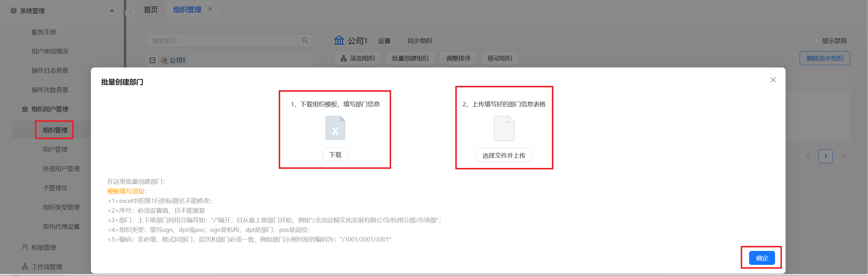
Task: Click the Excel template file icon
Action: point(335,128)
